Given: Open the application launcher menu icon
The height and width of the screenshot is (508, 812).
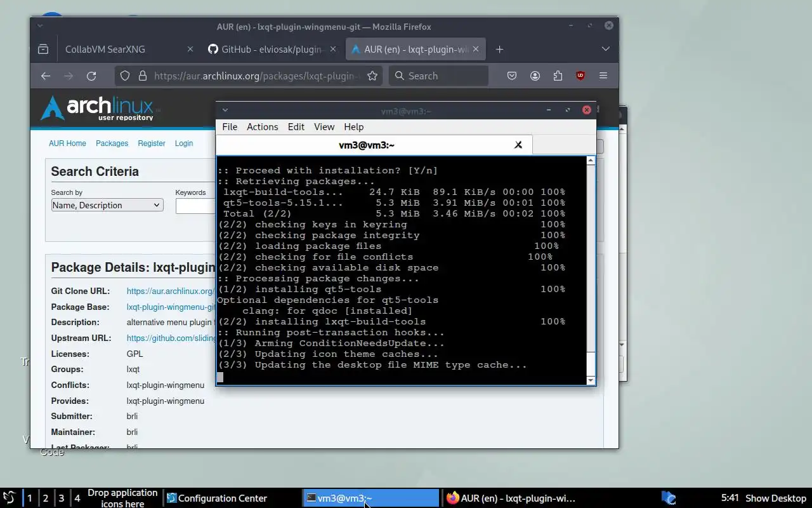Looking at the screenshot, I should (x=10, y=498).
